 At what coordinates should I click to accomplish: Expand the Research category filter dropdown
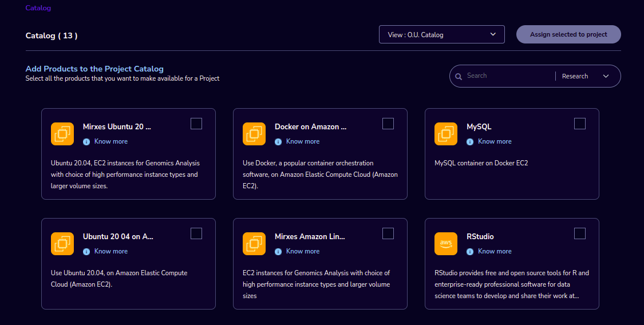point(585,76)
